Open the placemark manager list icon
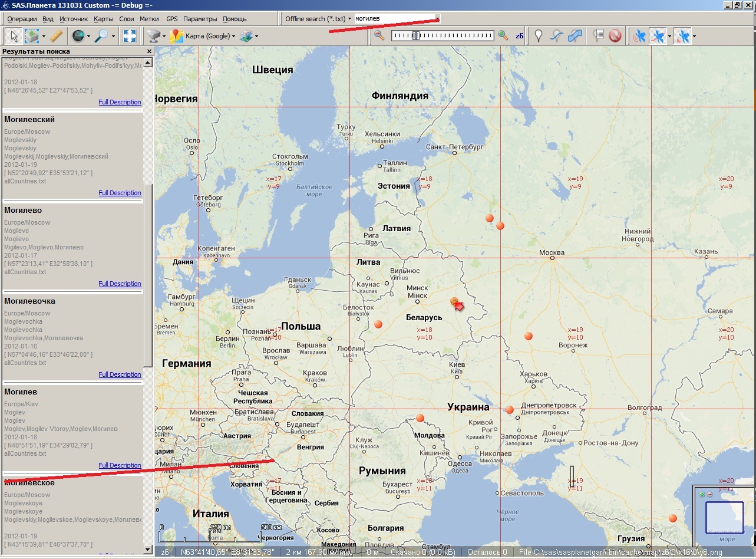The image size is (756, 559). [x=598, y=36]
